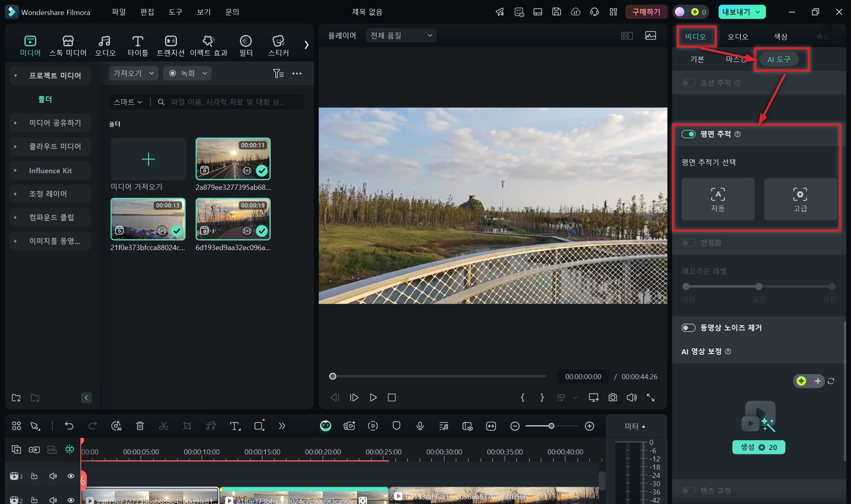851x504 pixels.
Task: Click the cloud upload icon in title bar
Action: 575,12
